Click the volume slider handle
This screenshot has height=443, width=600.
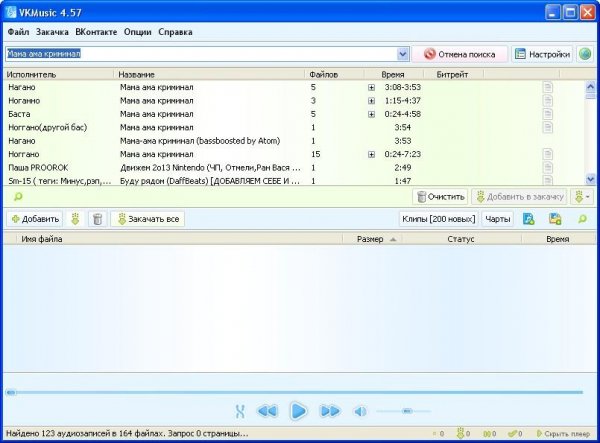click(407, 411)
